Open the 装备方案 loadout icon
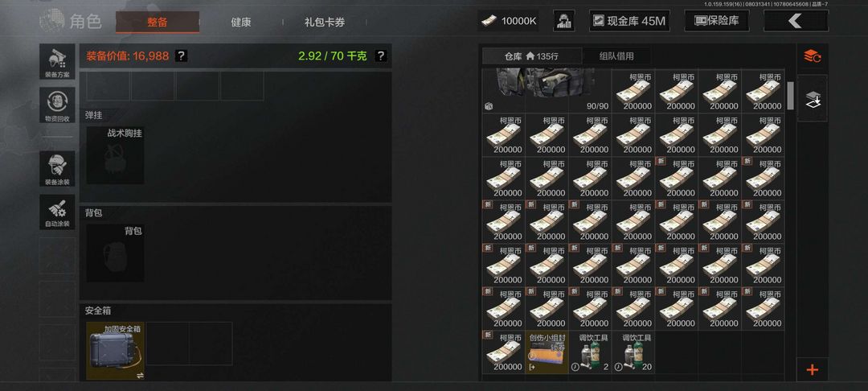868x391 pixels. (x=57, y=61)
